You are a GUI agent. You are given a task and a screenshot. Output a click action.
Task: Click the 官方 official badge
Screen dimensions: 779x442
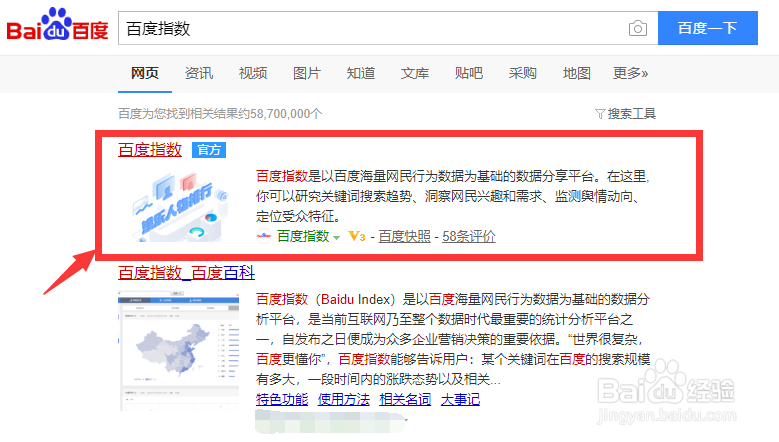point(209,150)
